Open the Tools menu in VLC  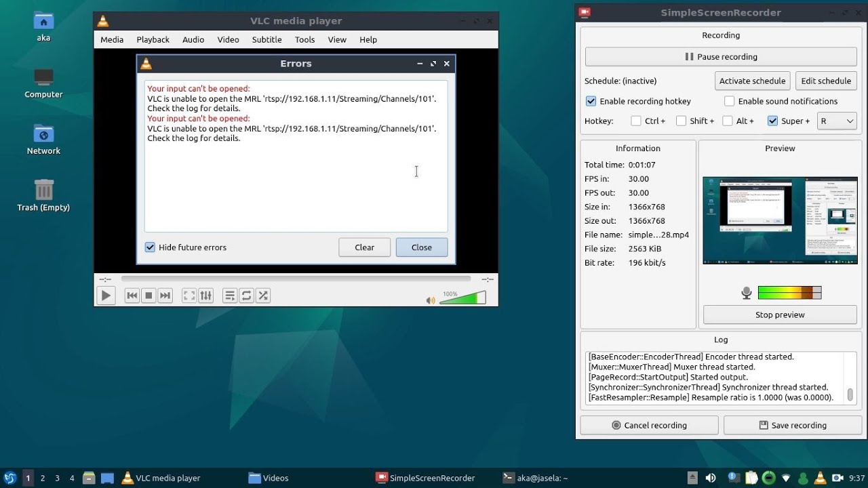[x=304, y=39]
